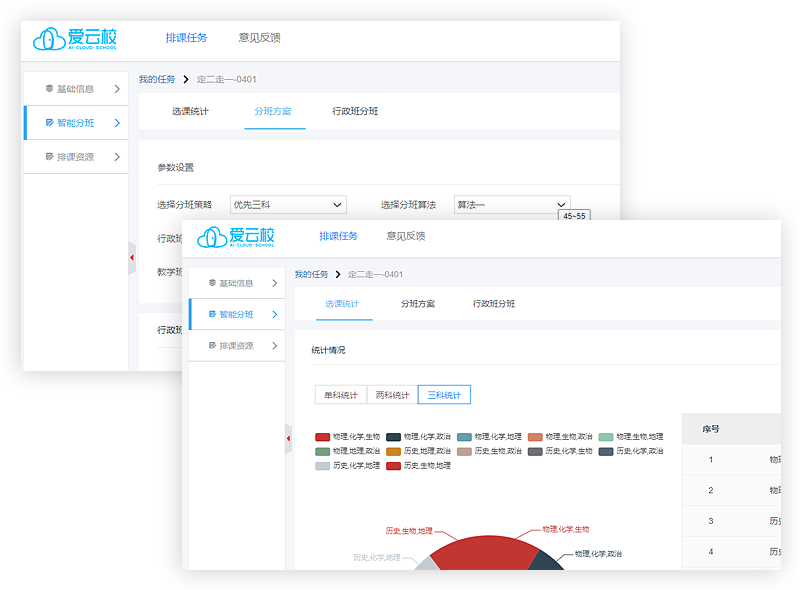Switch to 行政班分班 tab in front window
The height and width of the screenshot is (590, 800).
(x=494, y=304)
